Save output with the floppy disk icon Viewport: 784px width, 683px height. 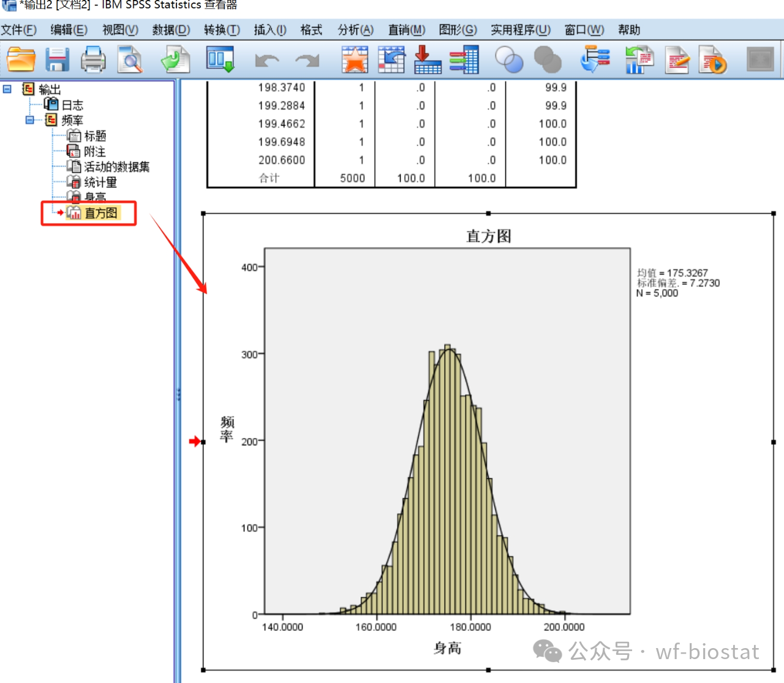pos(57,60)
